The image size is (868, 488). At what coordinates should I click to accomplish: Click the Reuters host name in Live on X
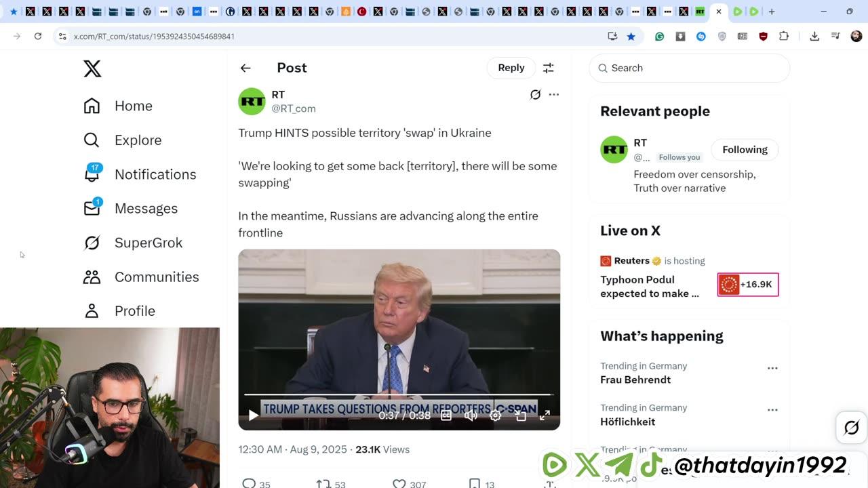point(631,261)
